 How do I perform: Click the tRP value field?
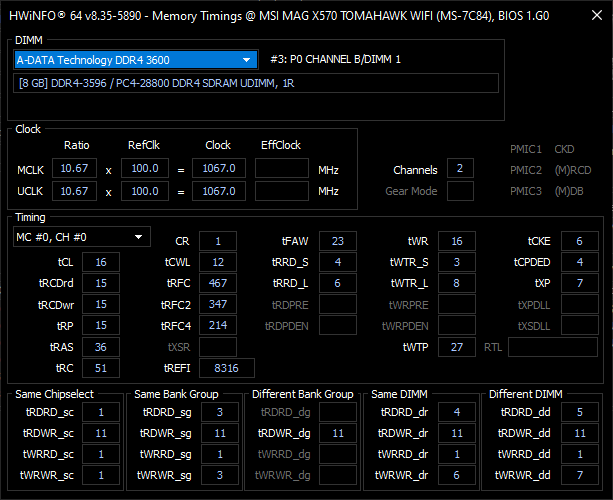click(101, 325)
